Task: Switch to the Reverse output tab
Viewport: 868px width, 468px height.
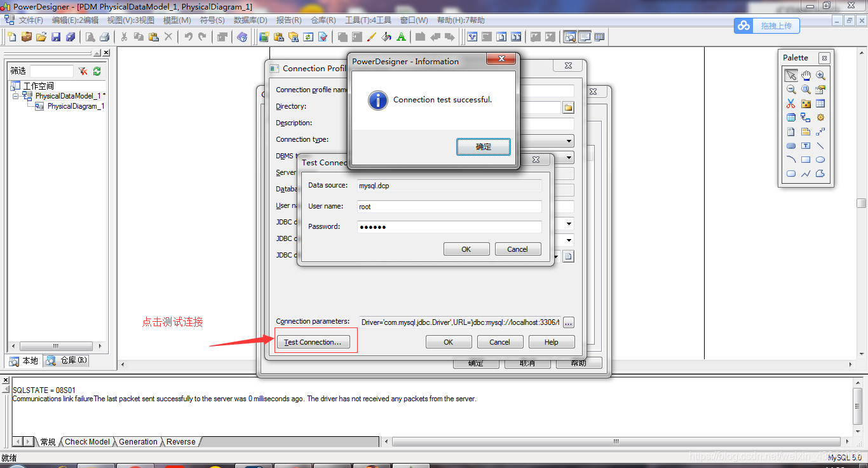Action: [181, 442]
